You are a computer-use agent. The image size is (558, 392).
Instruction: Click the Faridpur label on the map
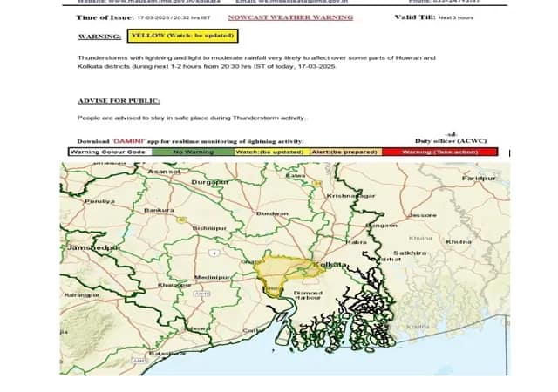pos(479,179)
